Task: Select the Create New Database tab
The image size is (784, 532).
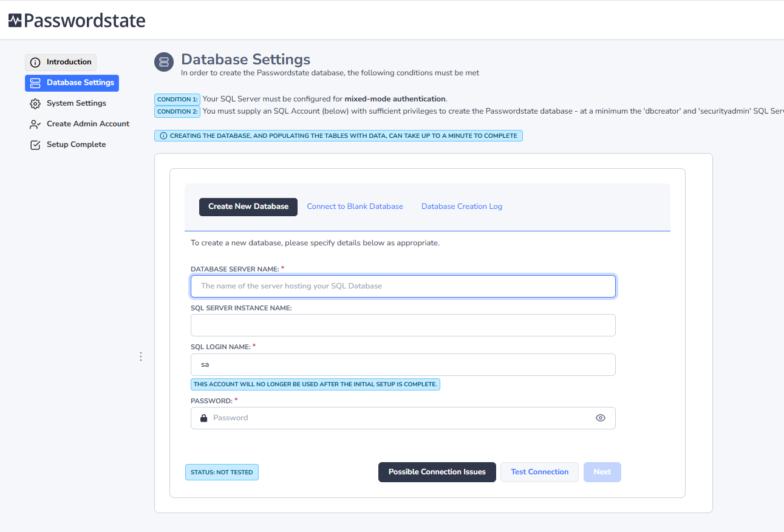Action: coord(248,206)
